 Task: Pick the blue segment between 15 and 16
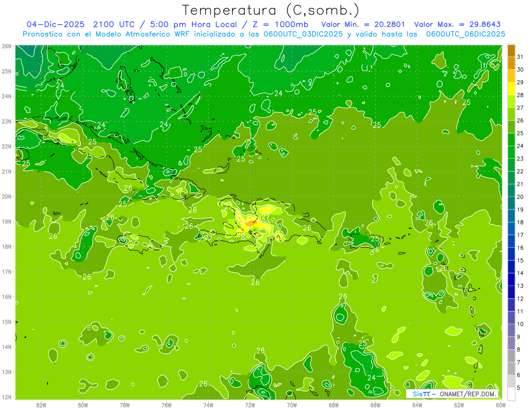click(511, 254)
